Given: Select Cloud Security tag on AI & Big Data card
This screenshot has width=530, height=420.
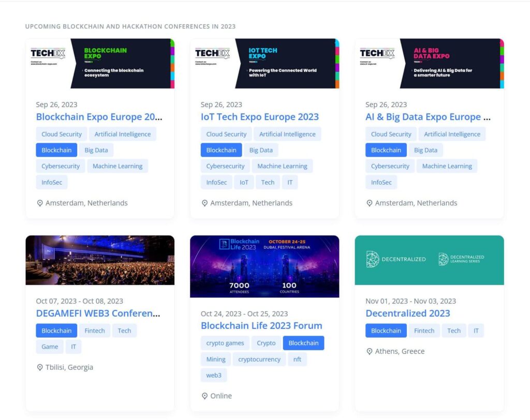Looking at the screenshot, I should coord(391,134).
